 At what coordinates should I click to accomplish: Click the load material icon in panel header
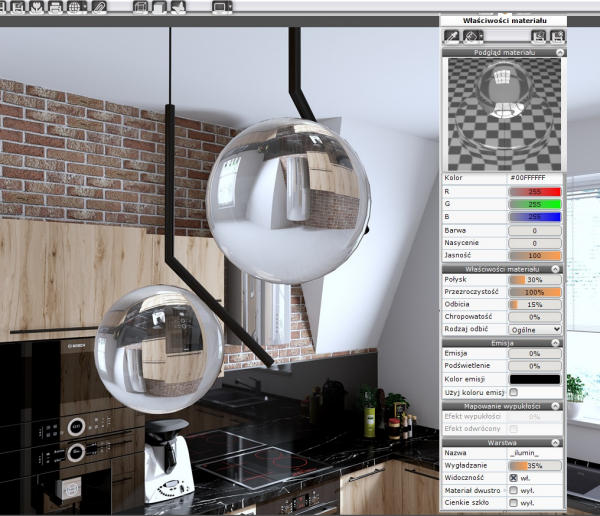pyautogui.click(x=538, y=37)
